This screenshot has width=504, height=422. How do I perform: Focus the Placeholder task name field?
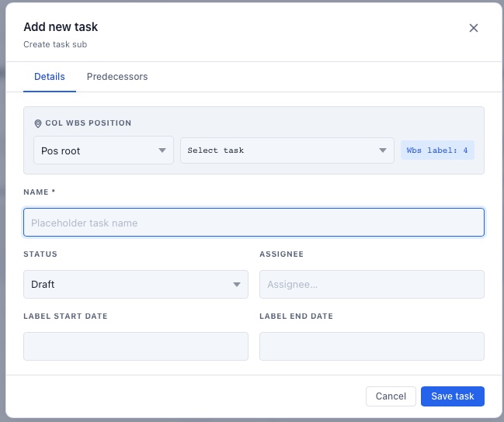(x=254, y=223)
